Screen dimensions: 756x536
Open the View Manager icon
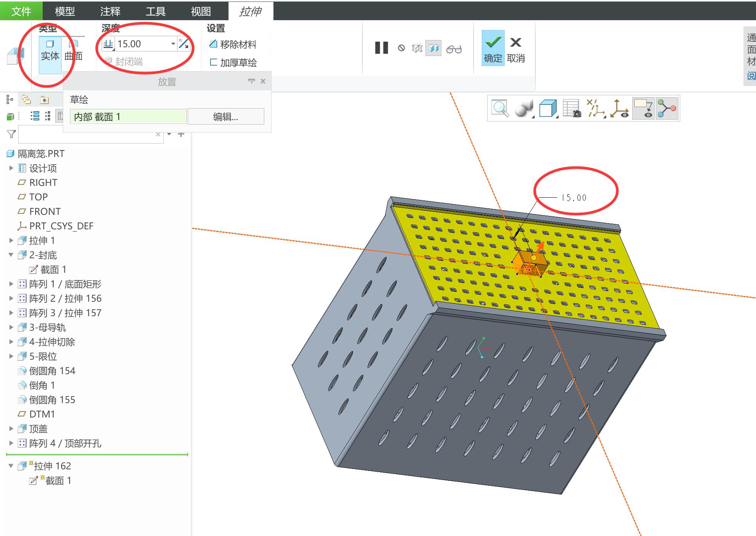tap(572, 109)
